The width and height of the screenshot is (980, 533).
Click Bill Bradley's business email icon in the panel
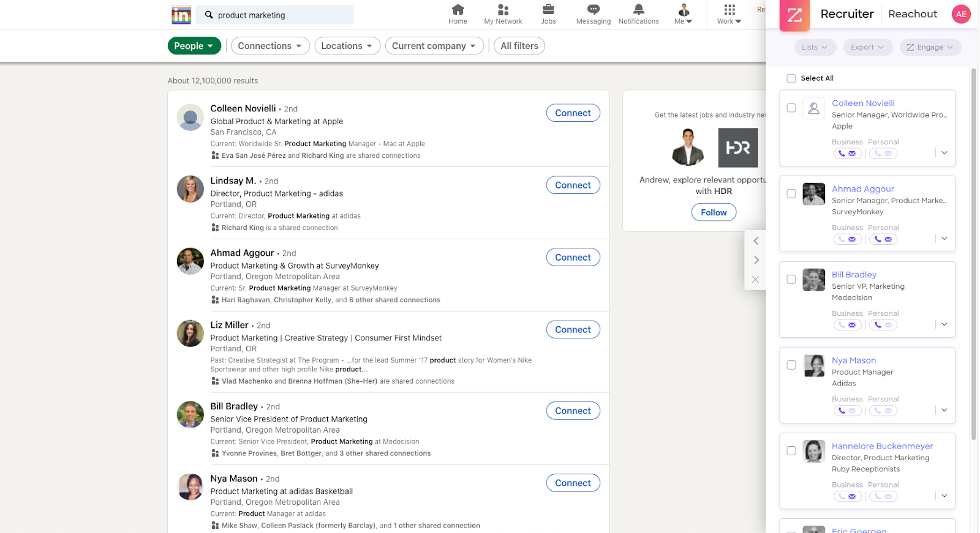click(852, 325)
